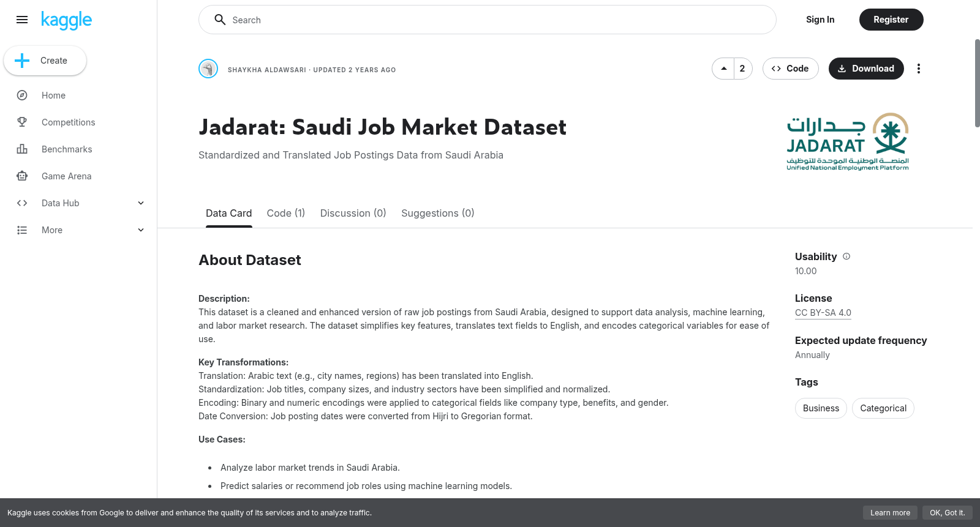Open the hamburger navigation menu
Screen dimensions: 980x527
coord(22,20)
